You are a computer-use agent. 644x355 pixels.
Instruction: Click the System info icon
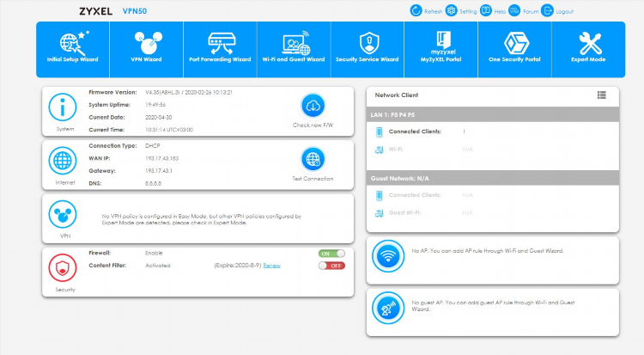tap(63, 107)
